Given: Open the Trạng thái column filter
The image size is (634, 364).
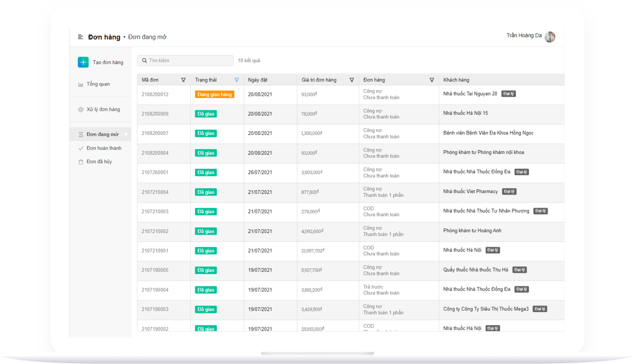Looking at the screenshot, I should 236,80.
